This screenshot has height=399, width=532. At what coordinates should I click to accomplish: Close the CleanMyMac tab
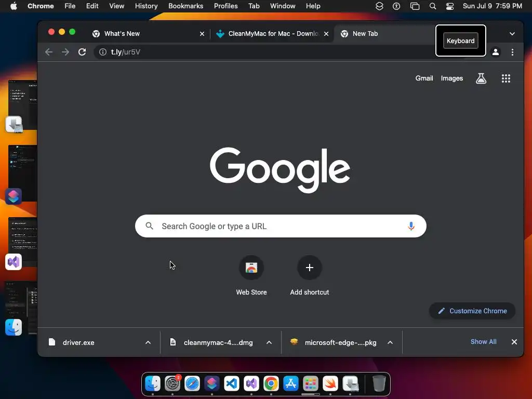326,34
